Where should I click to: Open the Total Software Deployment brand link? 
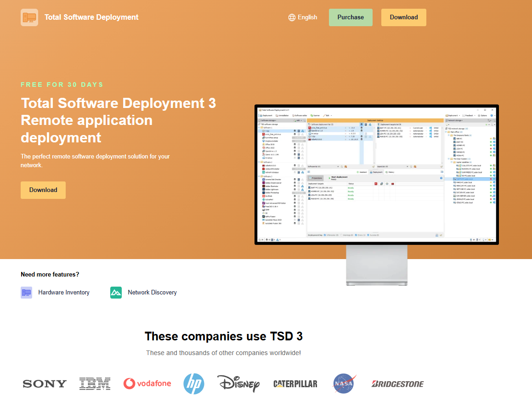[x=91, y=17]
